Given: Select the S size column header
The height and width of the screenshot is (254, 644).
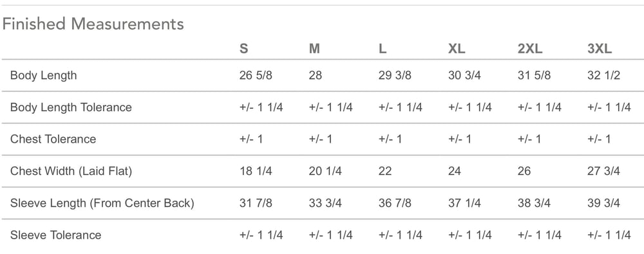Looking at the screenshot, I should point(243,49).
